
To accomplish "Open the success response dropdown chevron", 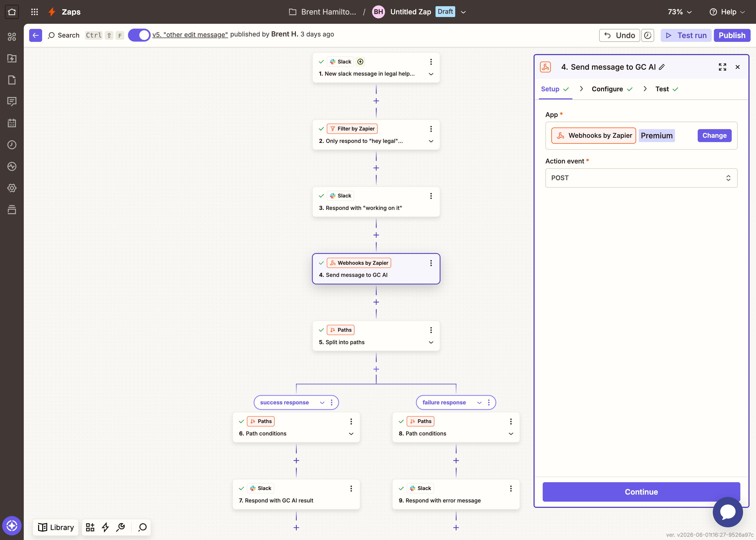I will coord(322,403).
